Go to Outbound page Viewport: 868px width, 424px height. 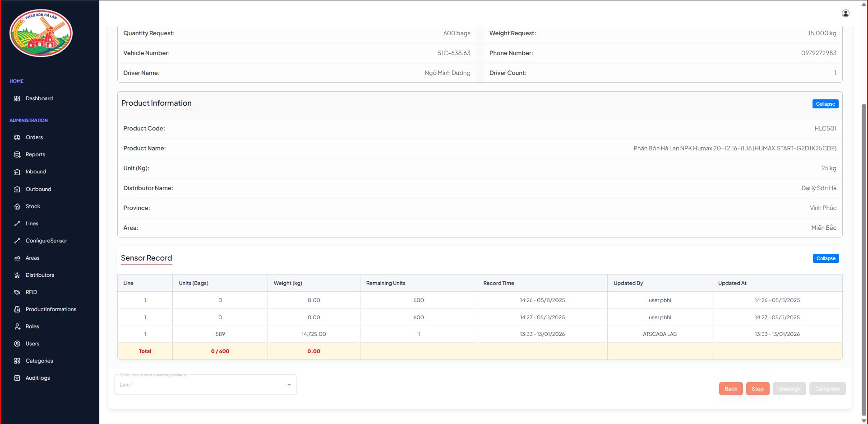[x=38, y=189]
